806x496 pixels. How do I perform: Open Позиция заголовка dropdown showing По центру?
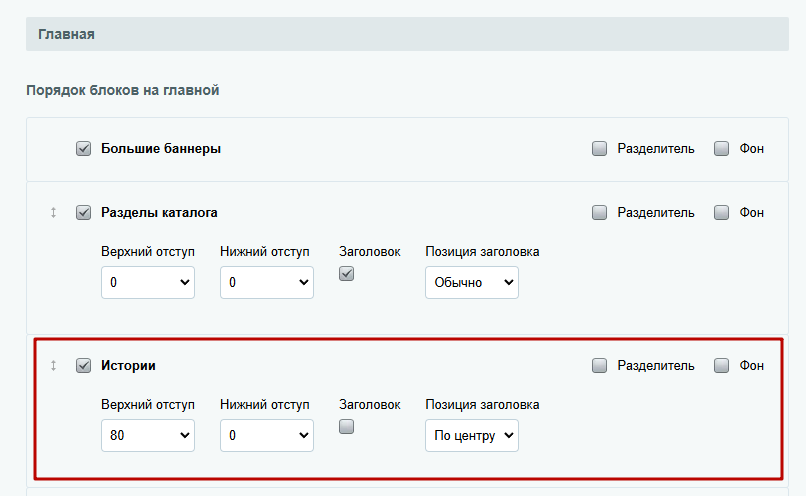(472, 435)
